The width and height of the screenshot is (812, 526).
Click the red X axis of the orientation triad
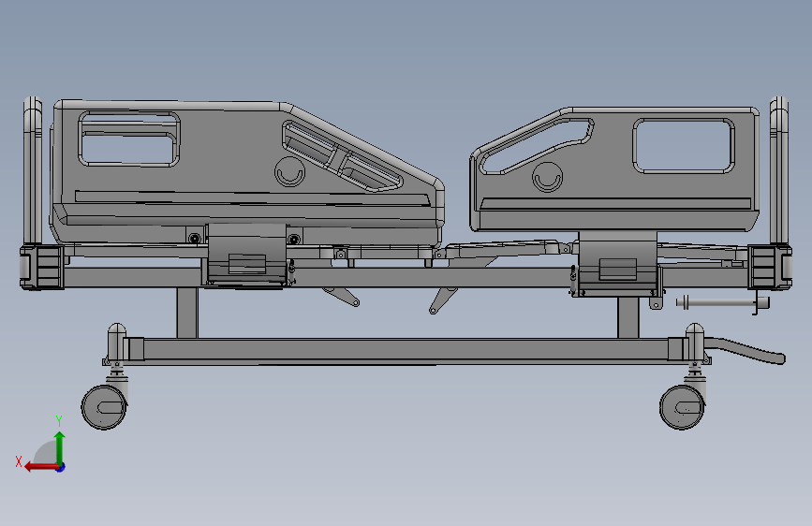pos(41,467)
